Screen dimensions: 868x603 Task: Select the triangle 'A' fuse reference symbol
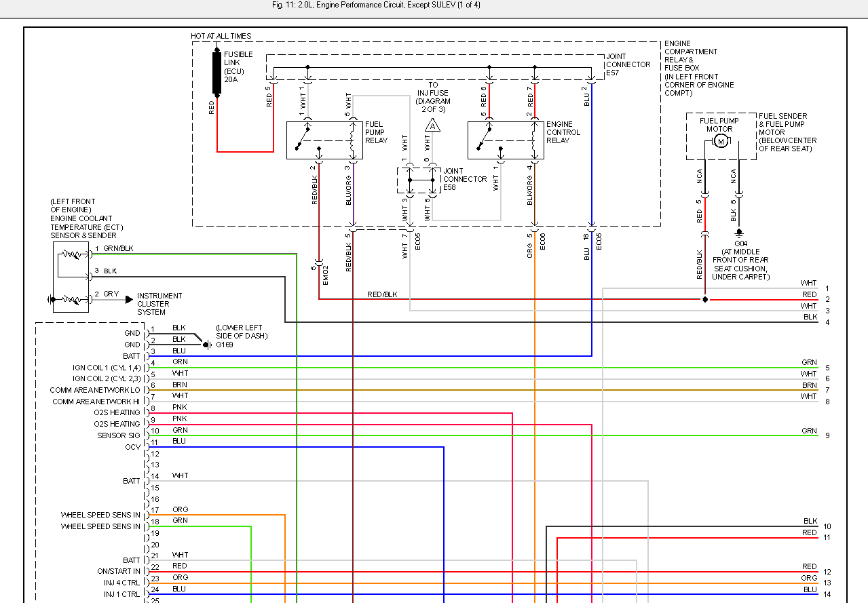432,125
